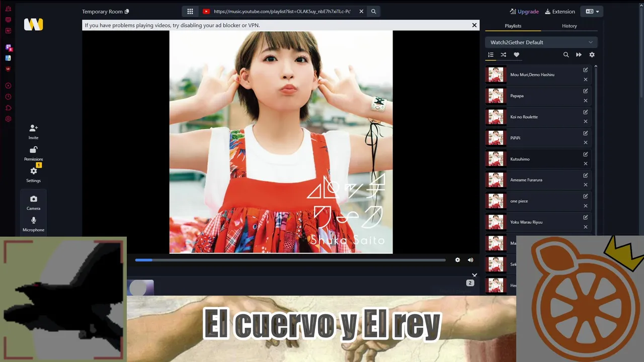The height and width of the screenshot is (362, 644).
Task: Toggle the Camera on
Action: coord(33,203)
